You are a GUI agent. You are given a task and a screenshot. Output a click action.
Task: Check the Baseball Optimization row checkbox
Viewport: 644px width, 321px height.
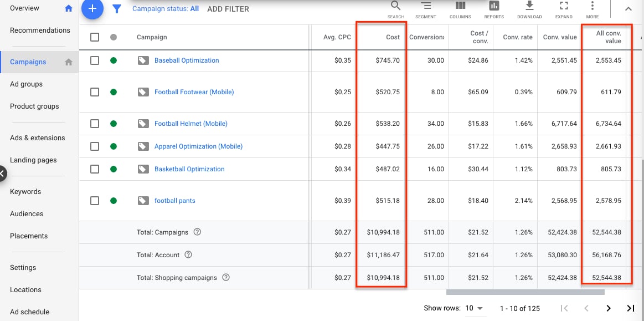pos(95,60)
